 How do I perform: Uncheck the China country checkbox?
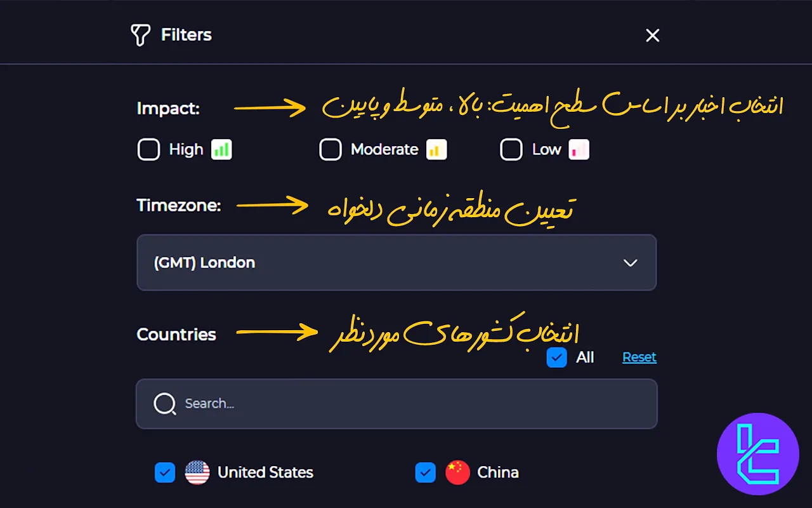[x=425, y=472]
